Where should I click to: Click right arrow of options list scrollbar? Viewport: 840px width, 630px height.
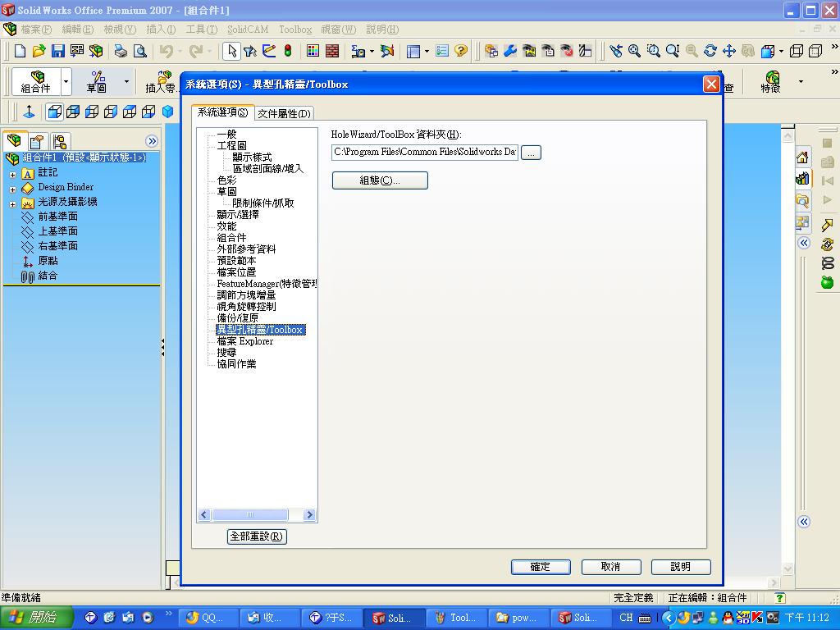[309, 515]
